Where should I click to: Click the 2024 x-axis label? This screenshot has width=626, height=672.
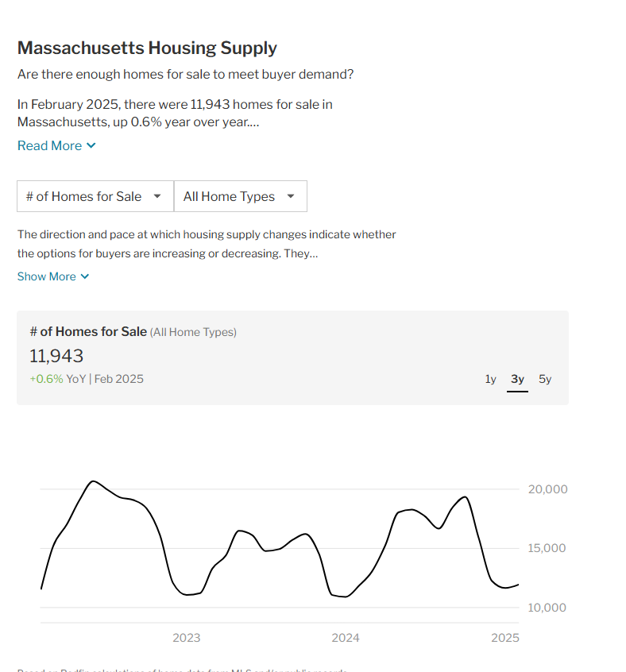346,638
